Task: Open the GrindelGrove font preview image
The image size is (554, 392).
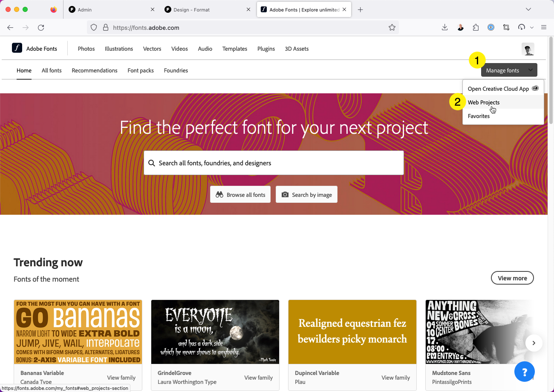Action: point(215,332)
